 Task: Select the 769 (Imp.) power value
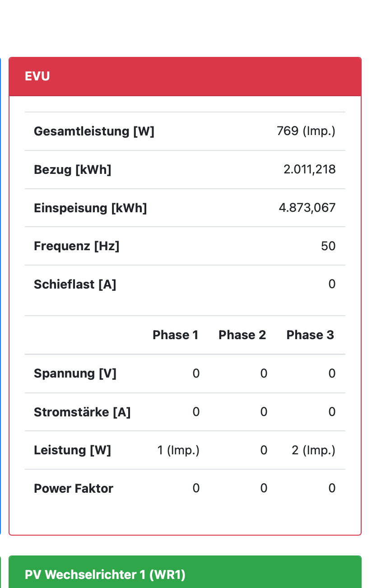[x=306, y=131]
